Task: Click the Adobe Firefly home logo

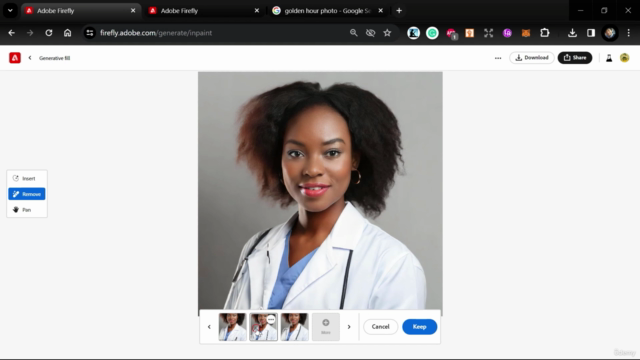Action: point(15,58)
